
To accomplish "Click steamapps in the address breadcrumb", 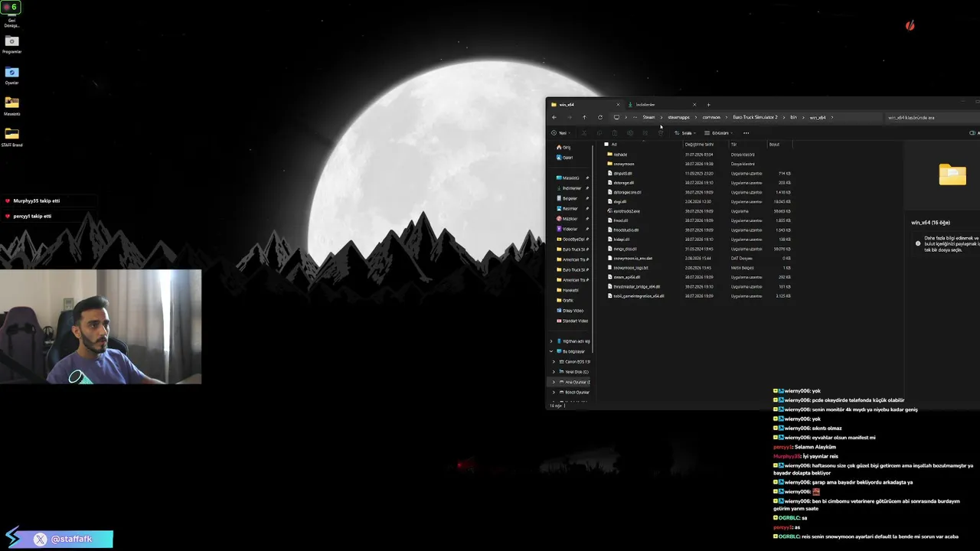I will point(678,117).
